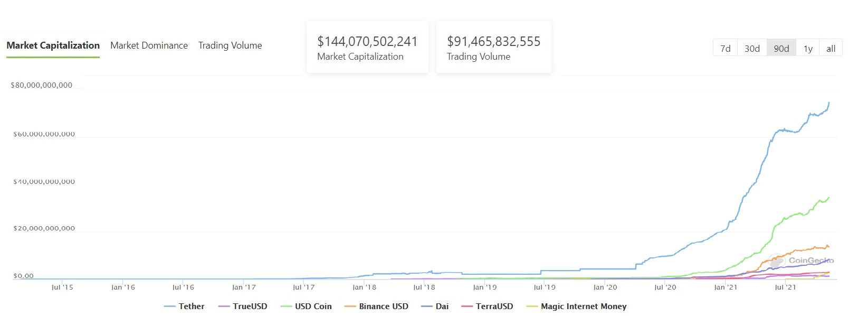Viewport: 868px width, 316px height.
Task: Click the $0.00 axis label
Action: point(23,276)
